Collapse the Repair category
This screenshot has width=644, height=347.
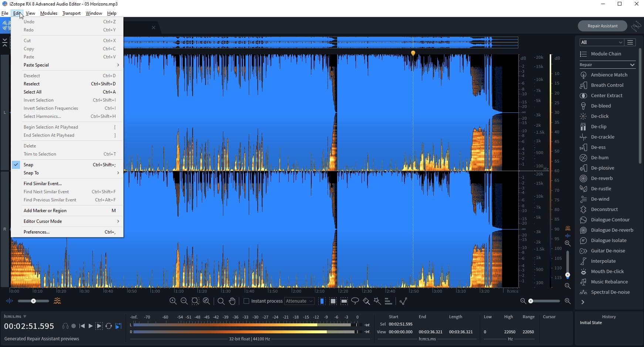click(x=632, y=65)
